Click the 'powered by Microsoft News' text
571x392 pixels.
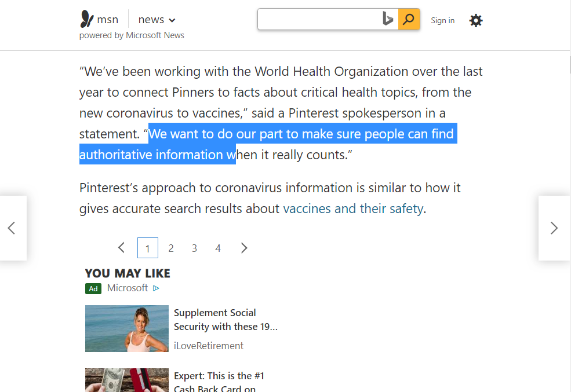pyautogui.click(x=132, y=35)
